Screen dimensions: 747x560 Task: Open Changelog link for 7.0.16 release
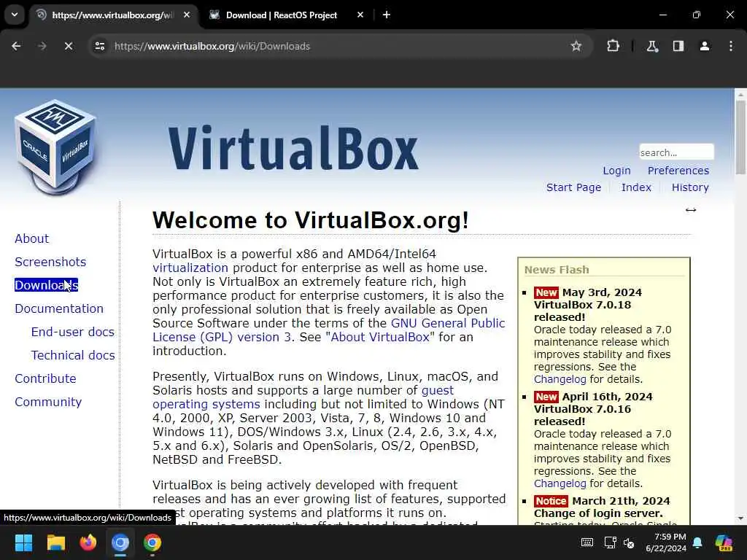560,483
